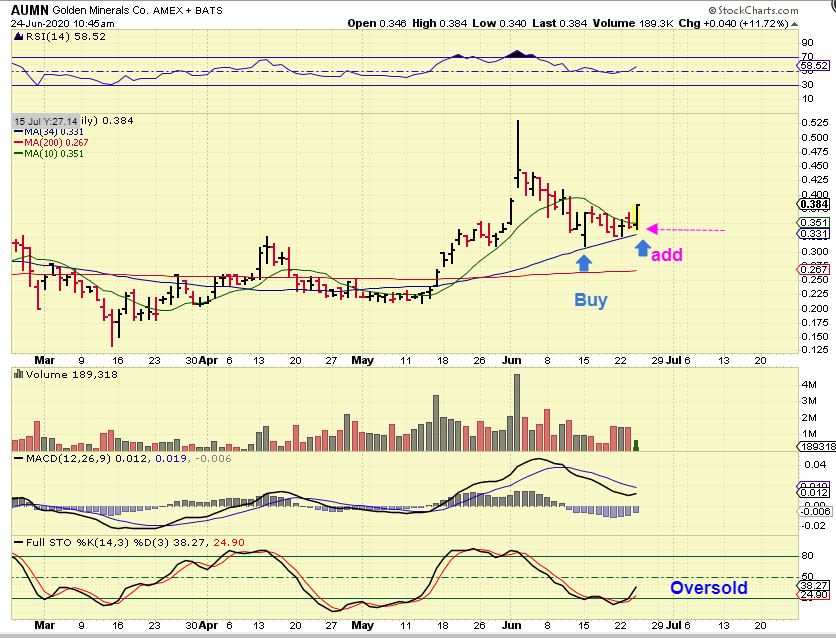The image size is (836, 638).
Task: Click the RSI(14) 58.52 legend label
Action: point(65,36)
